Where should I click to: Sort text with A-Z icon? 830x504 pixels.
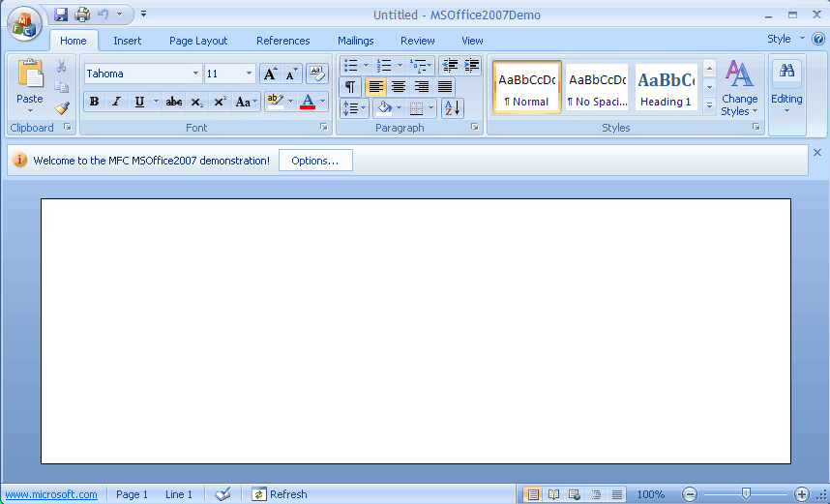click(x=453, y=108)
